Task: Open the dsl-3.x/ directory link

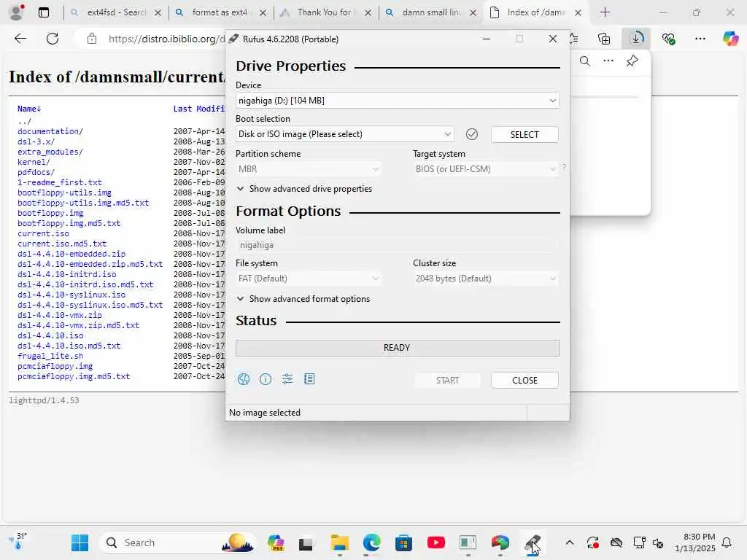Action: coord(36,142)
